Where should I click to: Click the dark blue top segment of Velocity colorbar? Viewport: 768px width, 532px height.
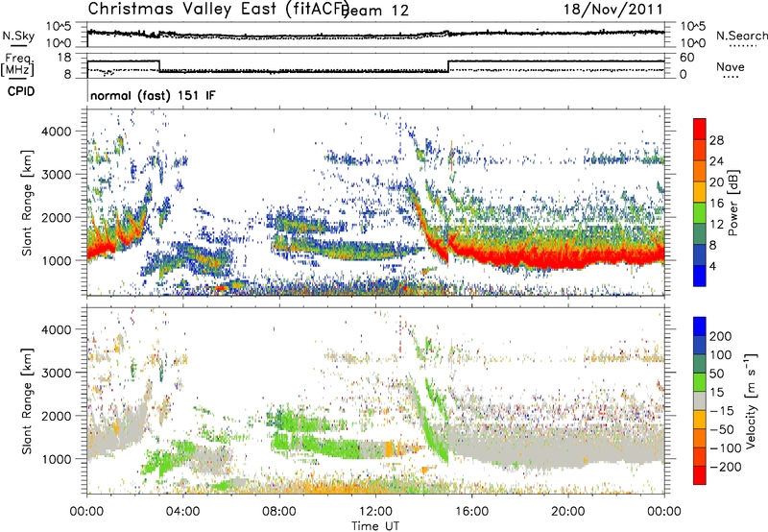[700, 326]
